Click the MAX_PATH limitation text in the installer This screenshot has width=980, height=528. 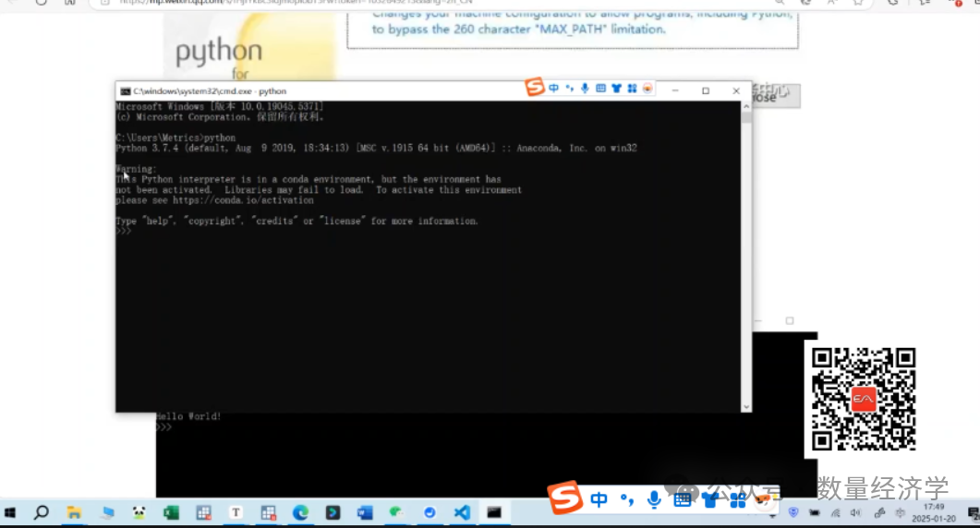[x=519, y=29]
